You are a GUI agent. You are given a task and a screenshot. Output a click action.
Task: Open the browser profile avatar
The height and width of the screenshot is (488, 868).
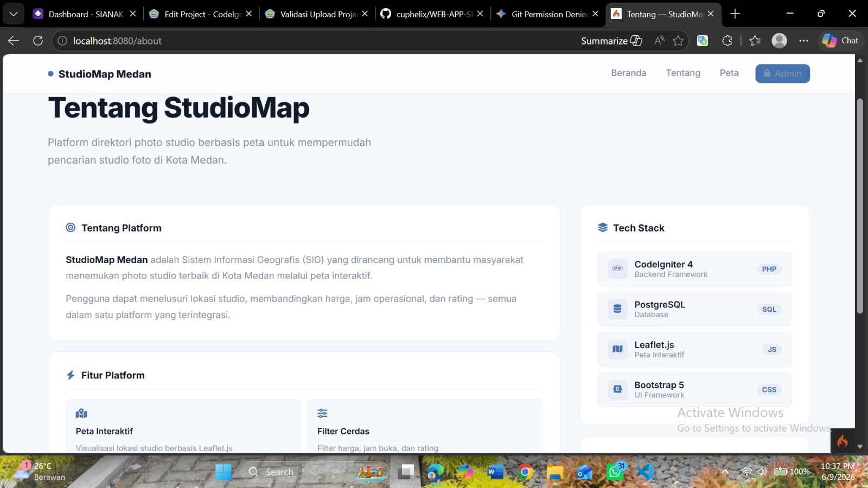pyautogui.click(x=779, y=41)
